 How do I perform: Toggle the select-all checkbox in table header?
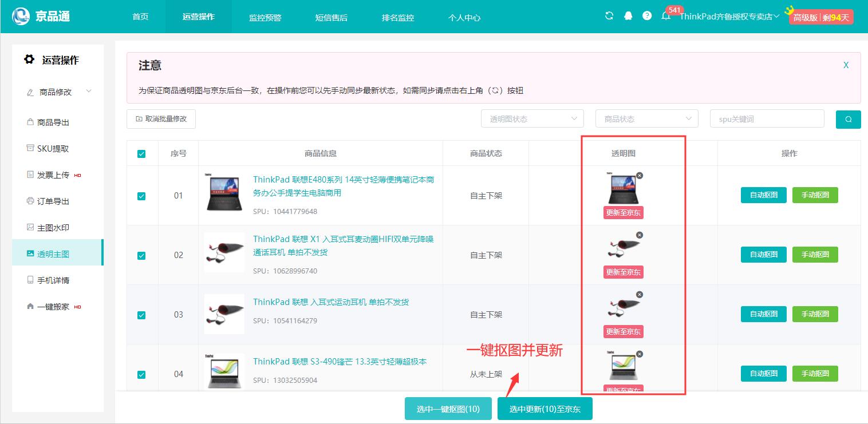pyautogui.click(x=141, y=154)
